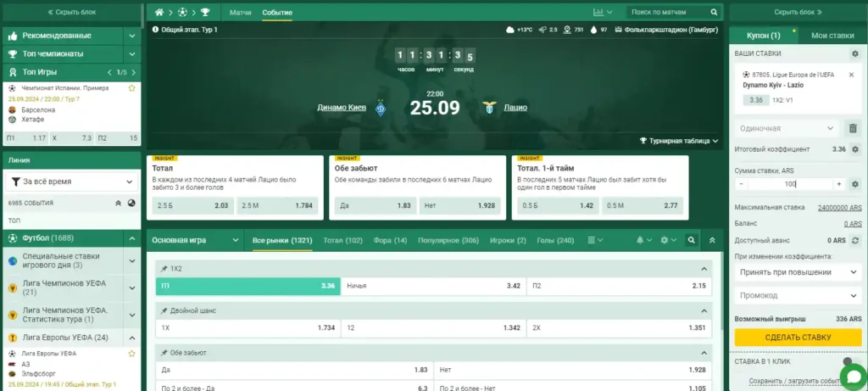Favorite Лига Европы УЕФА АЗ match star
Screen dimensions: 868x391
(x=131, y=354)
